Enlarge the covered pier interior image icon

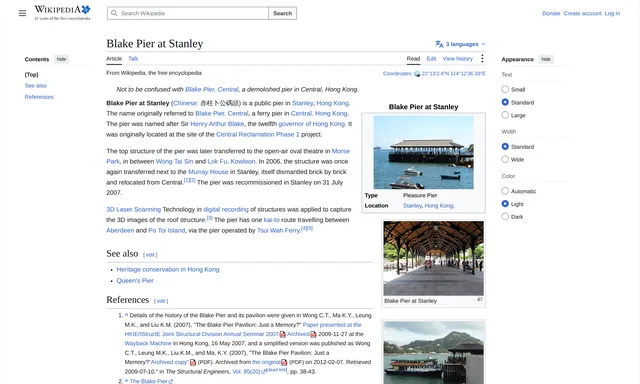coord(480,300)
